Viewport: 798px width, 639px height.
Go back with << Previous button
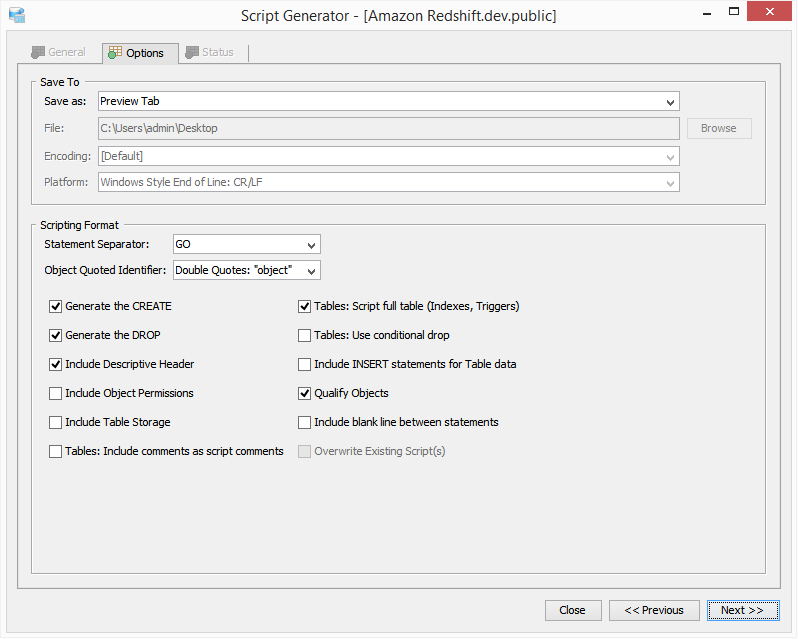coord(654,610)
